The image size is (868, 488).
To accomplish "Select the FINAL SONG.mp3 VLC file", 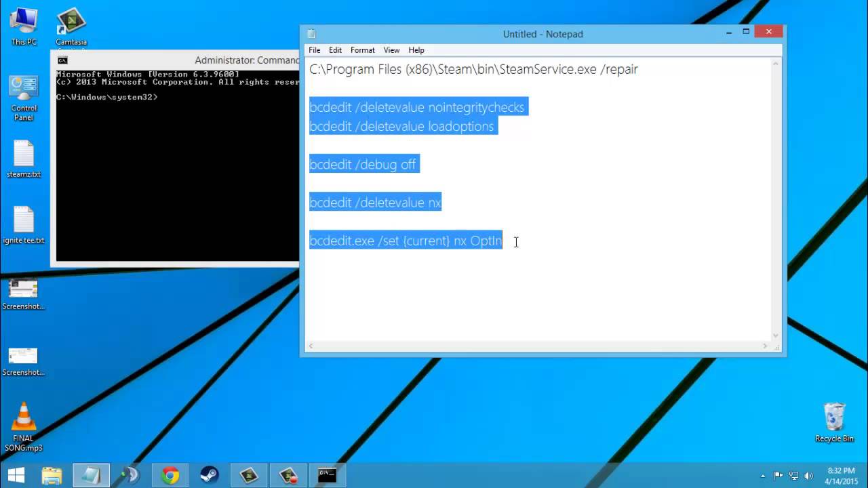I will tap(24, 427).
